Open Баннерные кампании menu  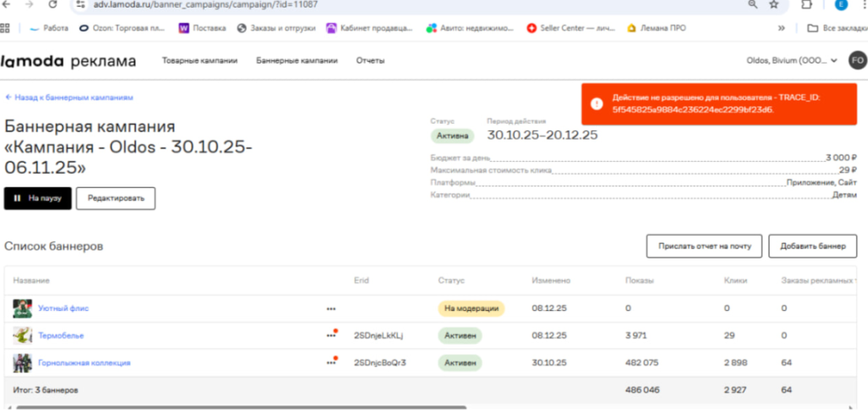click(x=297, y=60)
